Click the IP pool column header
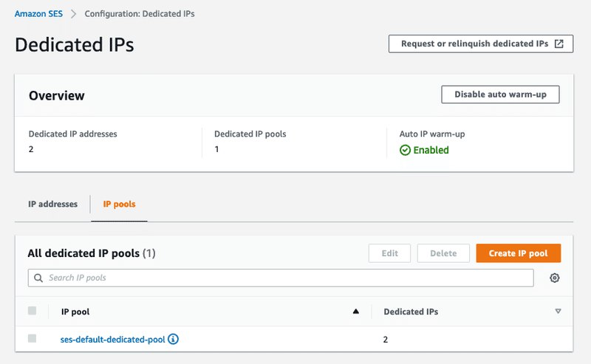The width and height of the screenshot is (591, 364). coord(75,312)
